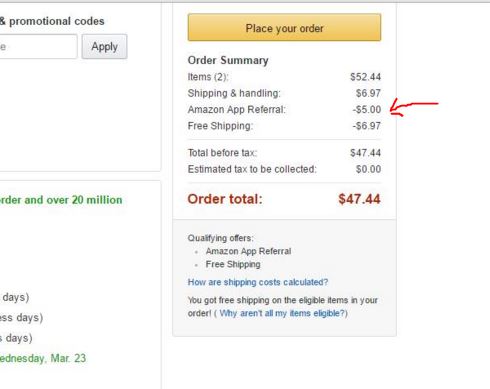490x389 pixels.
Task: Open How are shipping costs calculated link
Action: click(258, 282)
